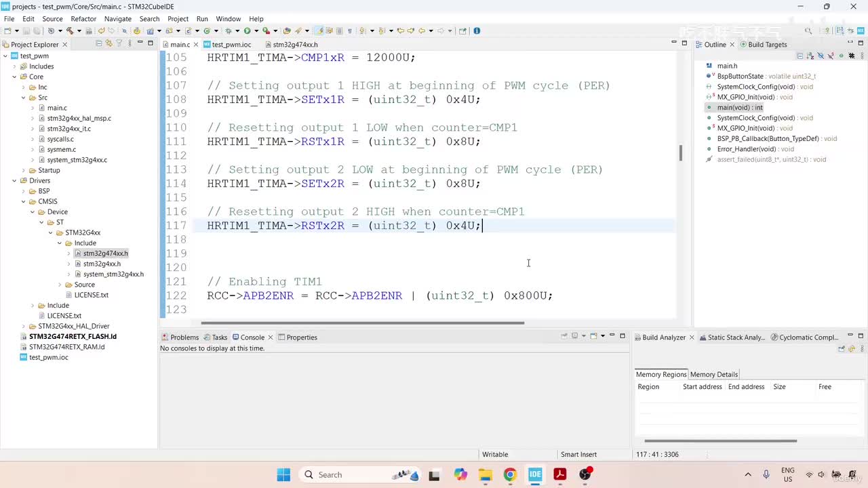Image resolution: width=868 pixels, height=488 pixels.
Task: Open the Navigate menu
Action: [118, 19]
